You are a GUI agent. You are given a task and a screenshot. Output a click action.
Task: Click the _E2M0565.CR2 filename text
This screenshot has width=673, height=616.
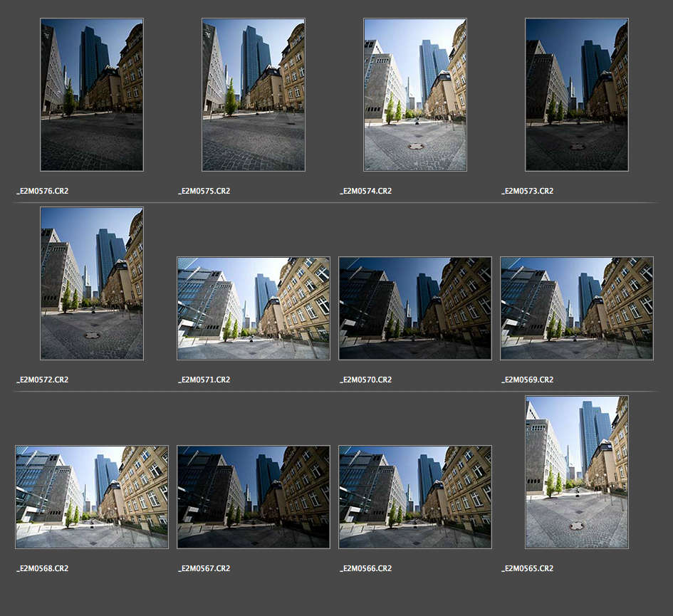point(528,568)
